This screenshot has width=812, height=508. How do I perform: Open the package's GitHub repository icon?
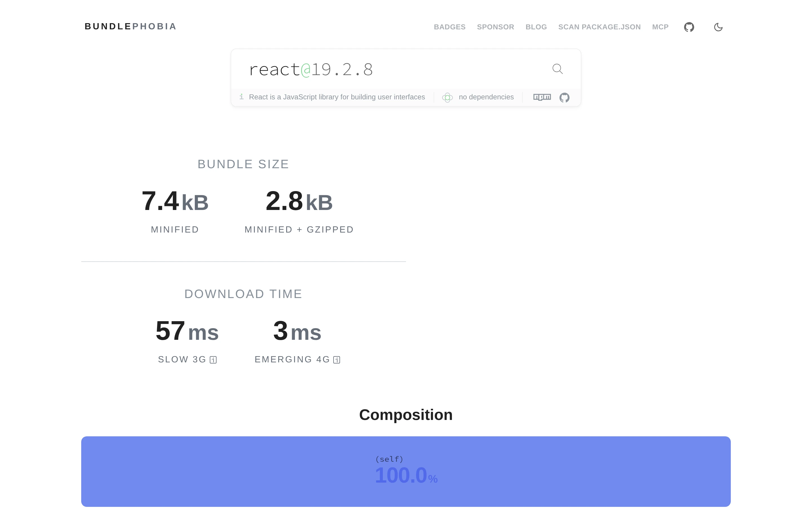[564, 97]
